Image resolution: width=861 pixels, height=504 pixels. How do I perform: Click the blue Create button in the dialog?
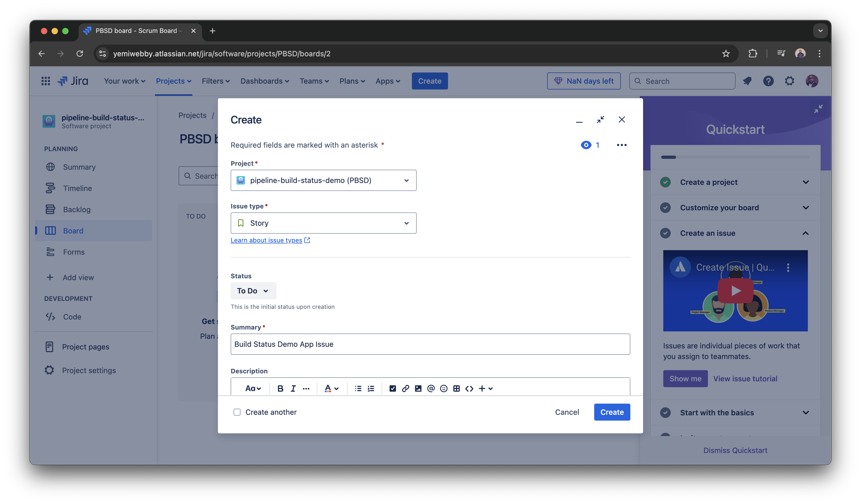tap(611, 412)
